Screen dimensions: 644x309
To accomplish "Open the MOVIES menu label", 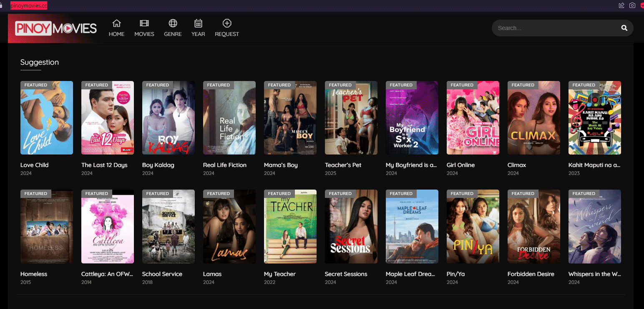I will pos(144,34).
